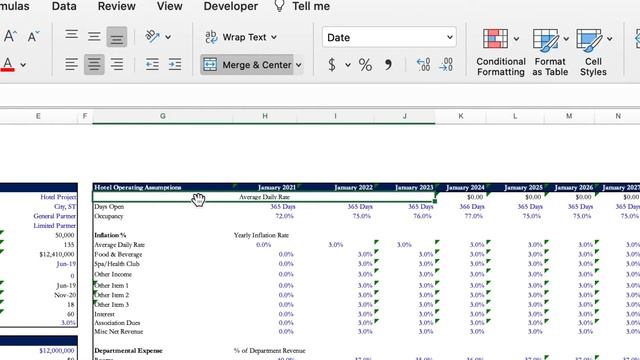Click Format as Table
Screen dimensions: 640x360
(550, 52)
